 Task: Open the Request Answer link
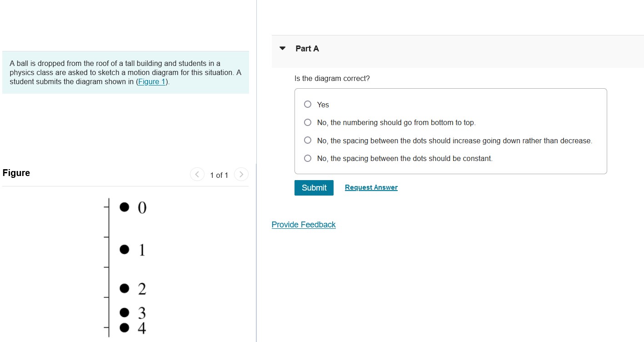[371, 187]
